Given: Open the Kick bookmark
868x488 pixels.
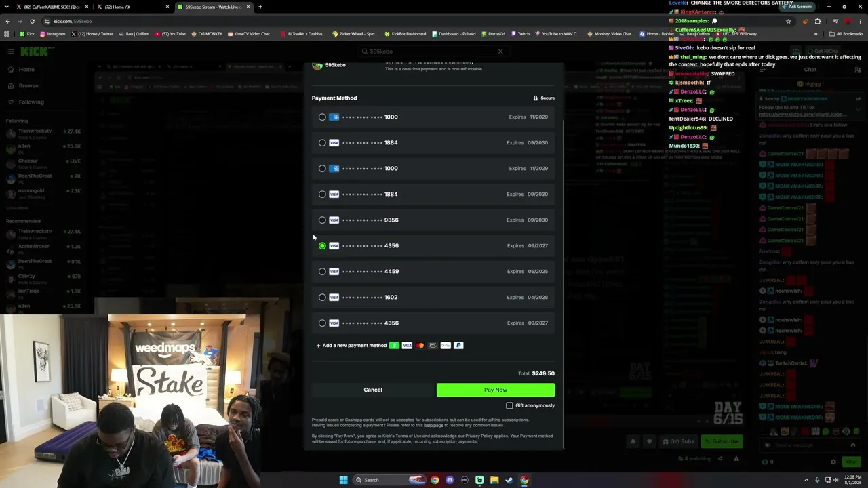Looking at the screenshot, I should click(x=27, y=34).
